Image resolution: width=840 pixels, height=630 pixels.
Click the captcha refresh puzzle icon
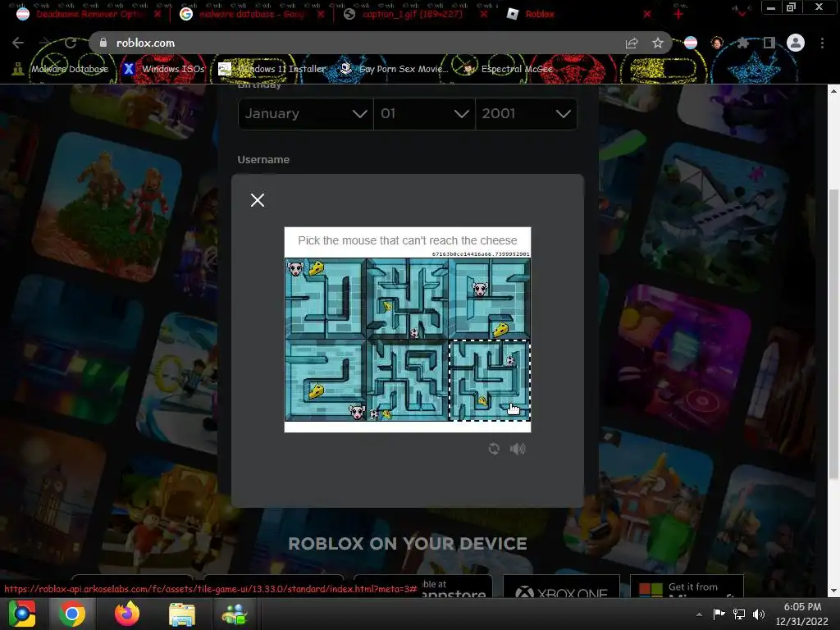coord(494,449)
